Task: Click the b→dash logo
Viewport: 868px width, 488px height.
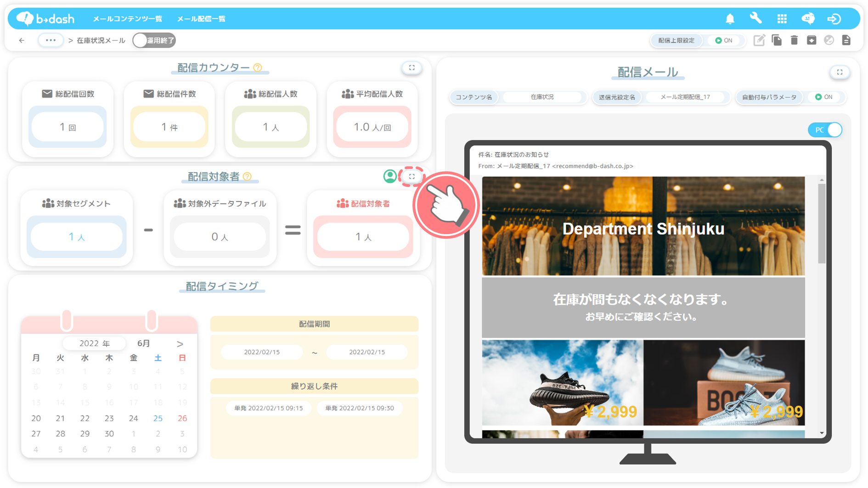Action: point(45,18)
